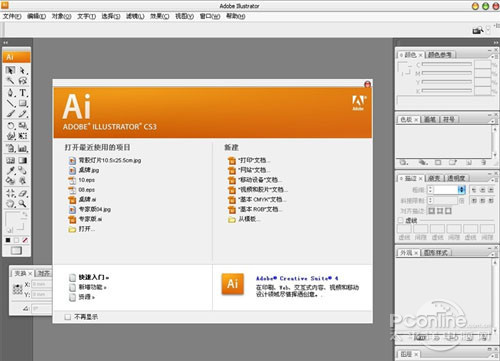Switch to the 画笔 tab
Screen dimensions: 500x361
(x=430, y=119)
